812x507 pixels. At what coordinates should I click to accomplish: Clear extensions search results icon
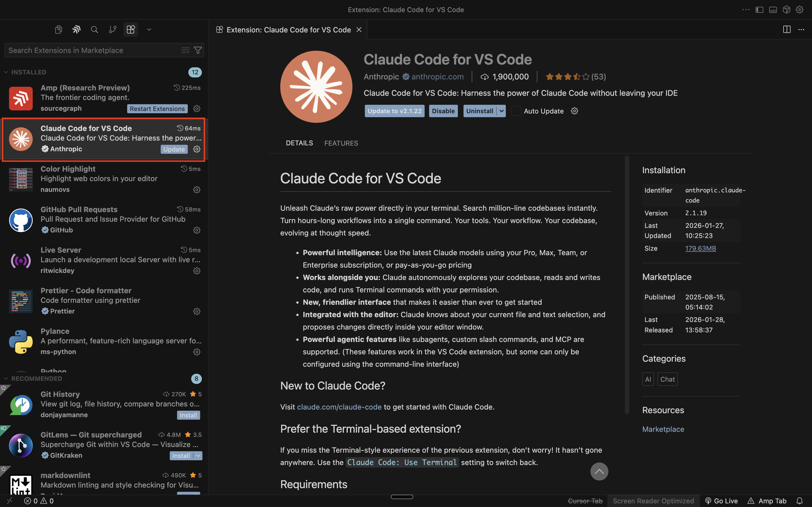(x=185, y=50)
